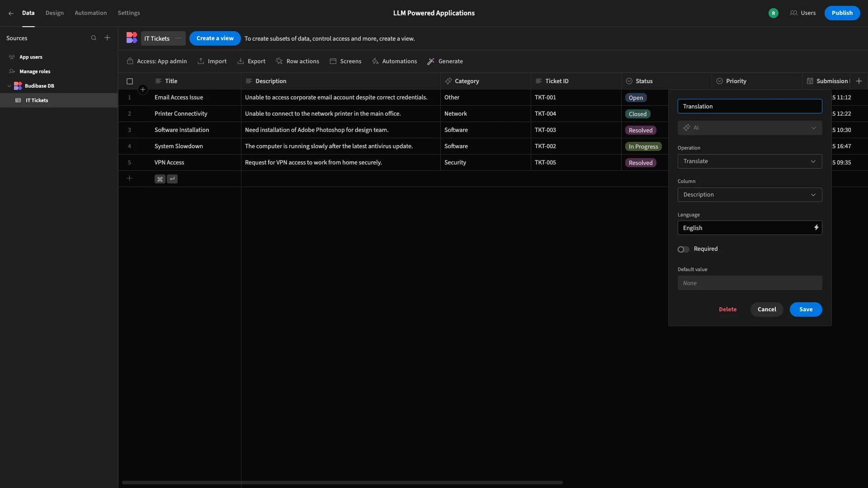The height and width of the screenshot is (488, 868).
Task: Open the AI column type dropdown
Action: click(x=750, y=128)
